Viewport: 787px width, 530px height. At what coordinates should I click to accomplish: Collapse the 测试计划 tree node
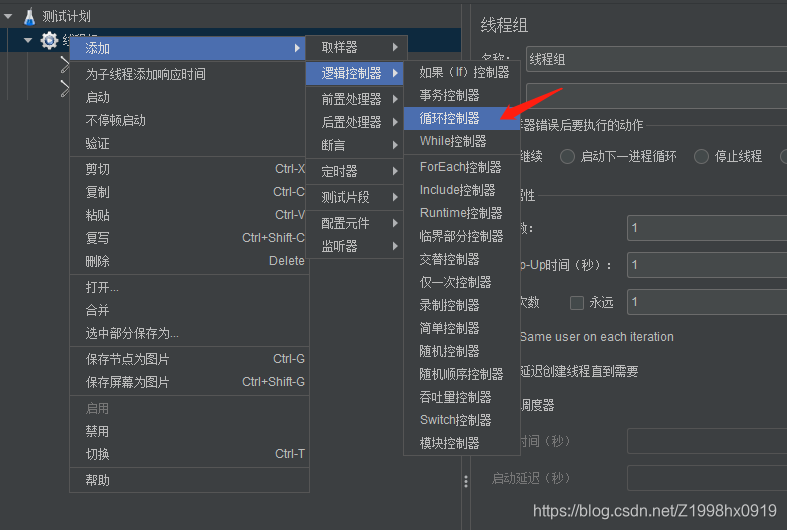tap(8, 17)
